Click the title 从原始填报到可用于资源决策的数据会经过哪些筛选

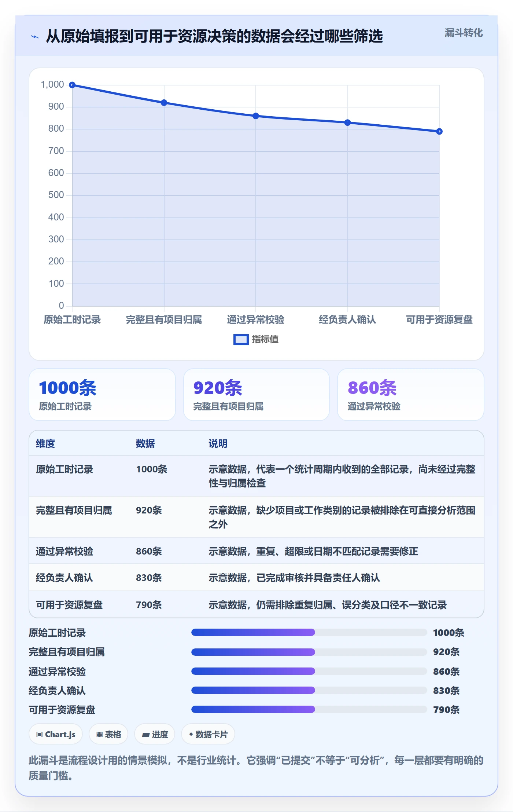(214, 36)
